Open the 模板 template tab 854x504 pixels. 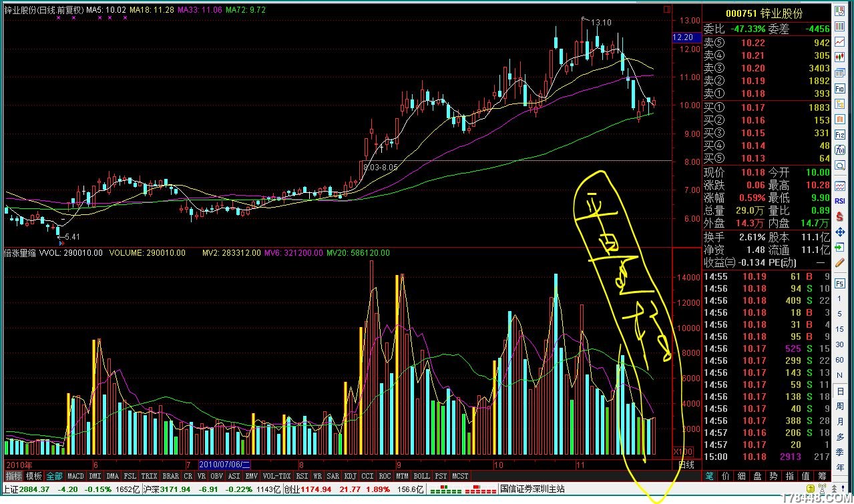pyautogui.click(x=33, y=476)
